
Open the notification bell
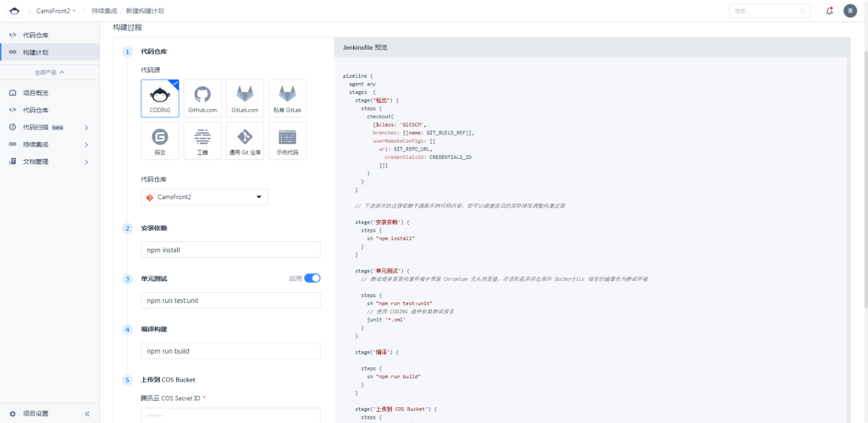point(829,10)
